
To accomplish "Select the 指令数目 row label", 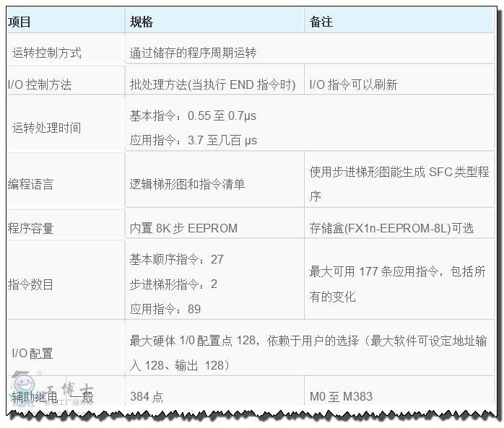I will (x=30, y=284).
